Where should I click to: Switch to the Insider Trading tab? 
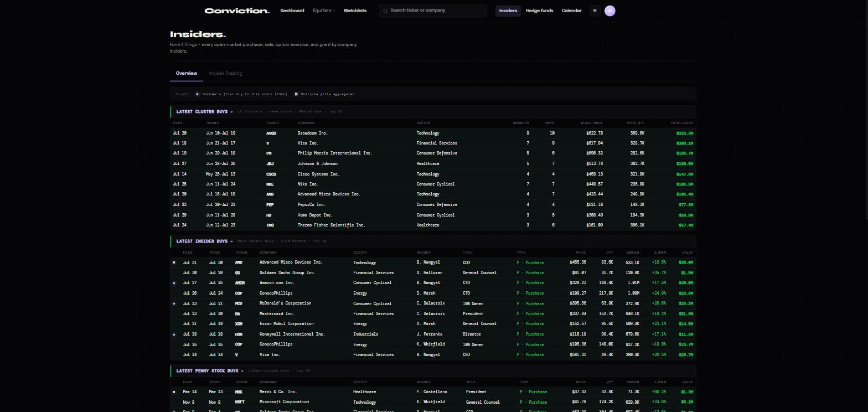tap(225, 73)
